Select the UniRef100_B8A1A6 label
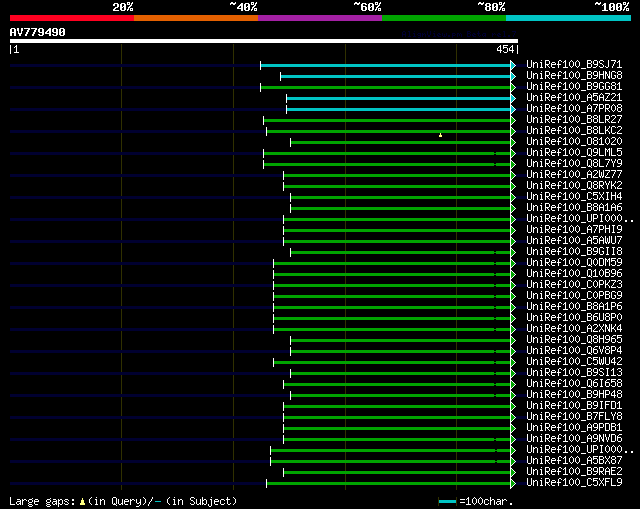This screenshot has height=509, width=640. pyautogui.click(x=574, y=208)
